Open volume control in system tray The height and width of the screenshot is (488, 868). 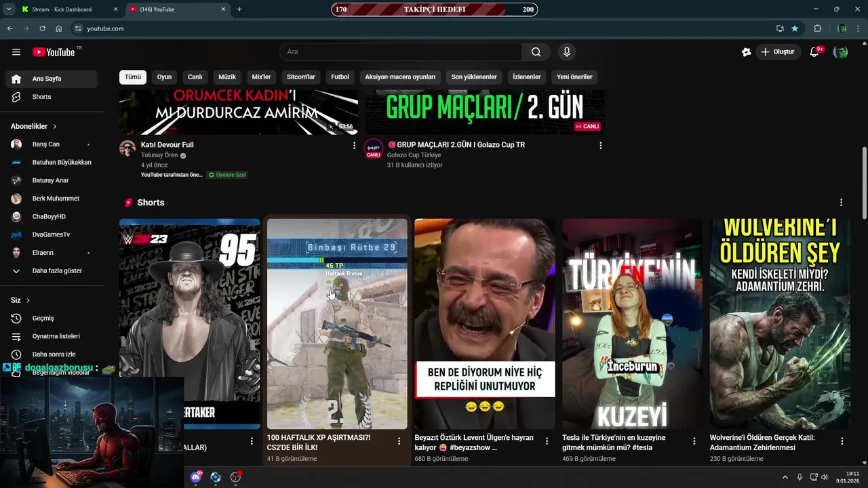825,477
